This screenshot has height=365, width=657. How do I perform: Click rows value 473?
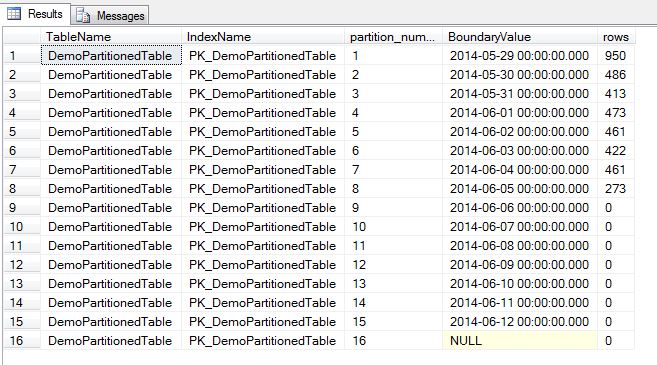tap(616, 113)
